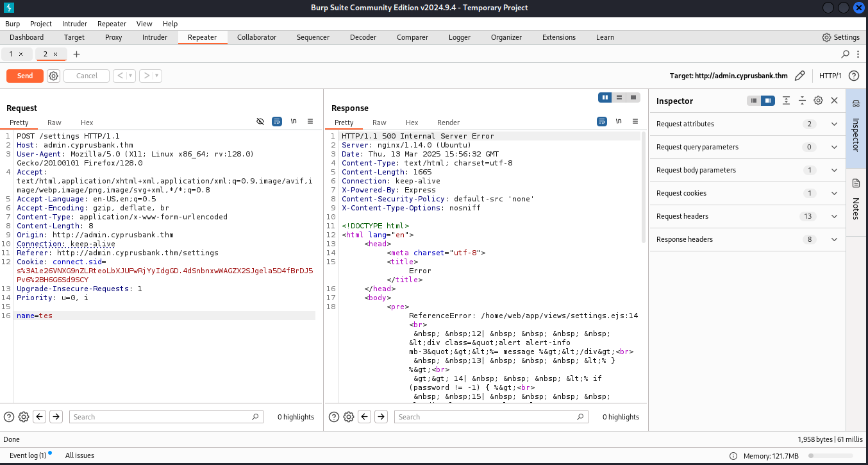
Task: Open response search settings gear
Action: (349, 417)
